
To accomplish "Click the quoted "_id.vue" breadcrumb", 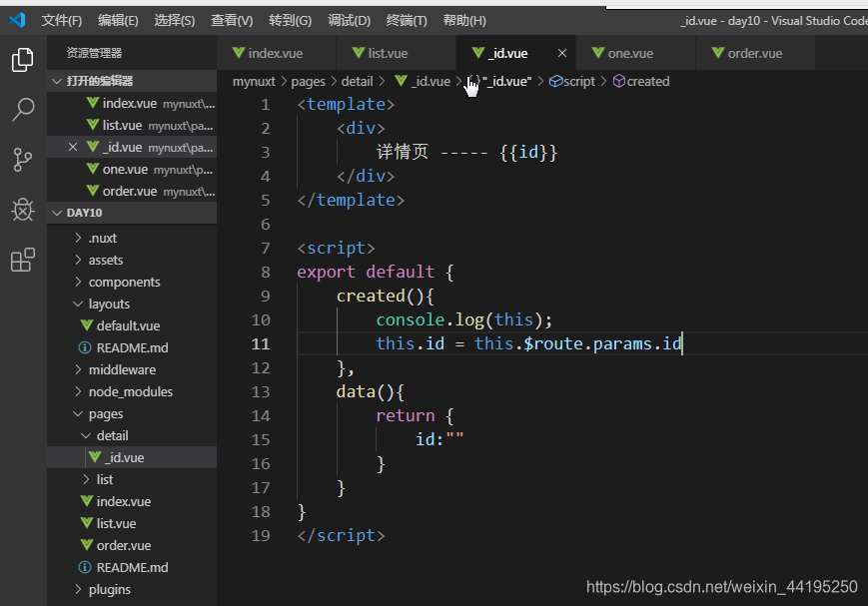I will pos(506,81).
